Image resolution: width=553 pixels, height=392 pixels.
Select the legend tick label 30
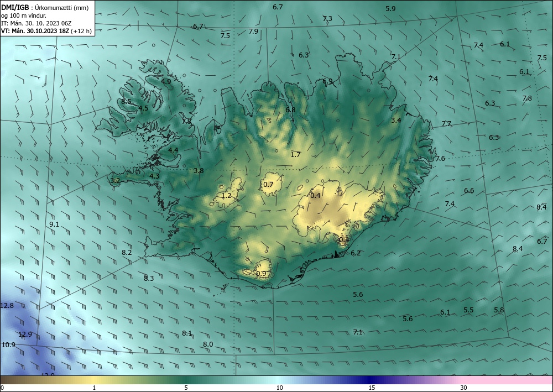click(464, 388)
